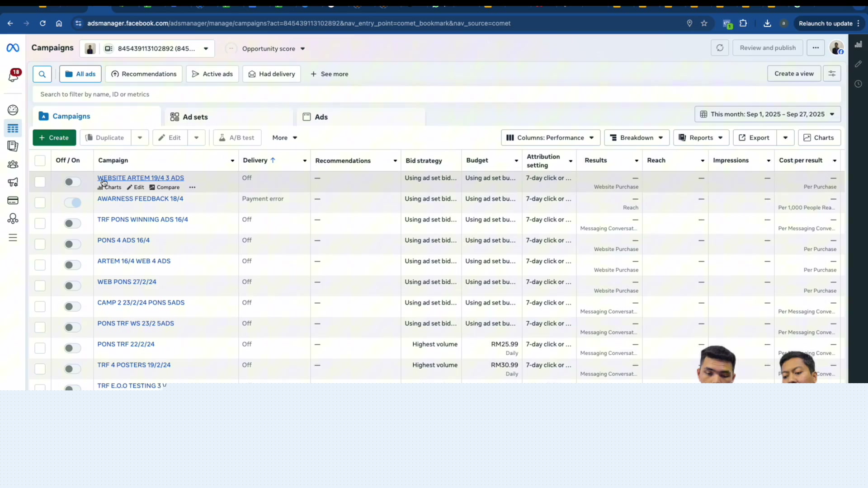This screenshot has width=868, height=488.
Task: Expand the More actions dropdown
Action: 284,138
